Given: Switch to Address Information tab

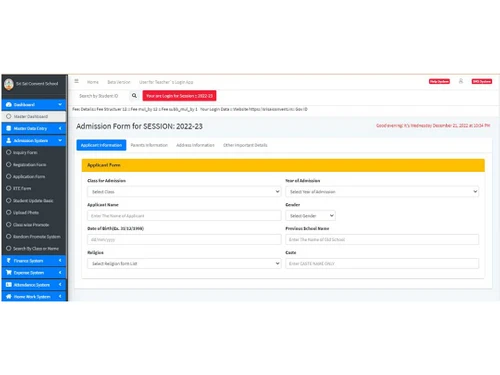Looking at the screenshot, I should [x=195, y=145].
